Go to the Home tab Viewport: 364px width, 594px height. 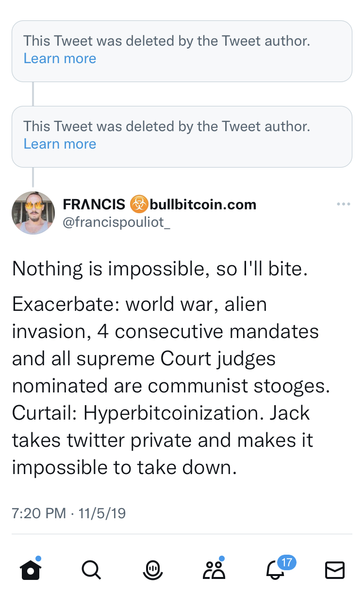31,569
